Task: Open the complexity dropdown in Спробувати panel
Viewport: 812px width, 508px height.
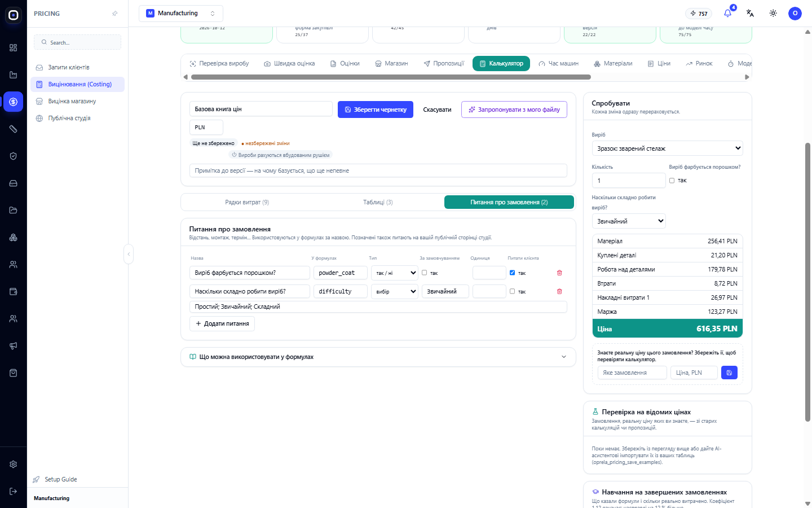Action: pos(629,221)
